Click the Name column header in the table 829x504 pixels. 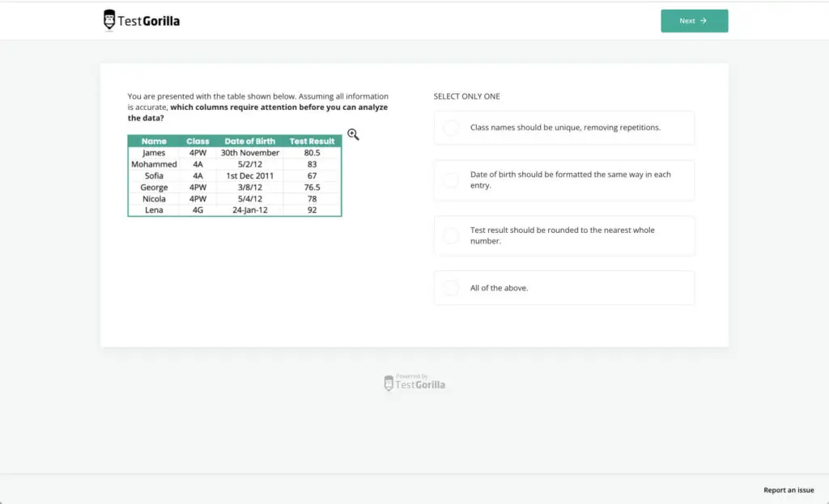tap(154, 140)
